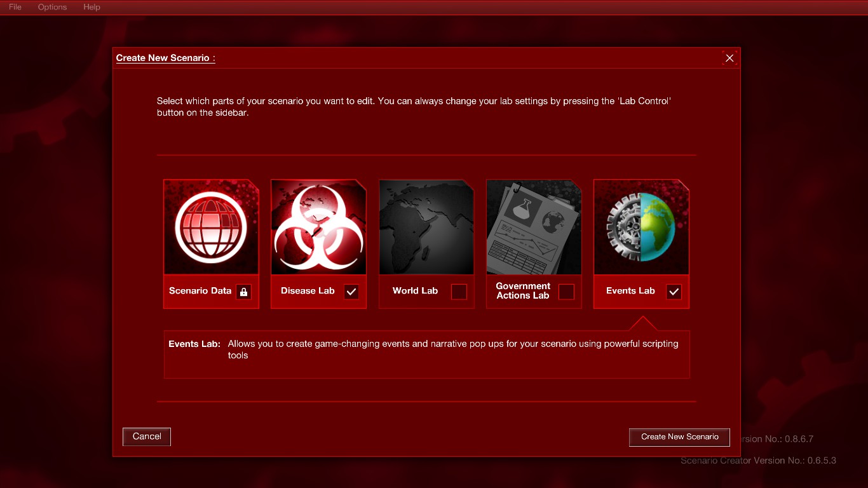Open the File menu
The height and width of the screenshot is (488, 868).
15,7
